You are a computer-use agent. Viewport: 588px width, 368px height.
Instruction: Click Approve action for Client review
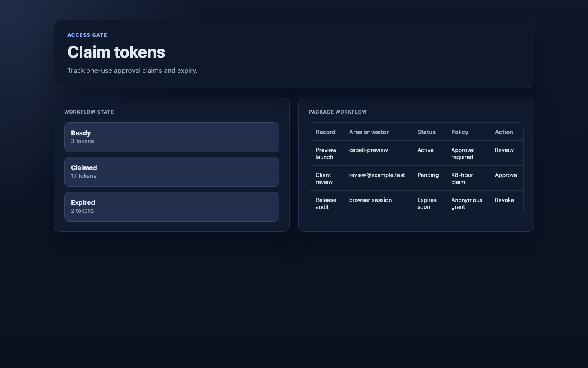coord(506,175)
